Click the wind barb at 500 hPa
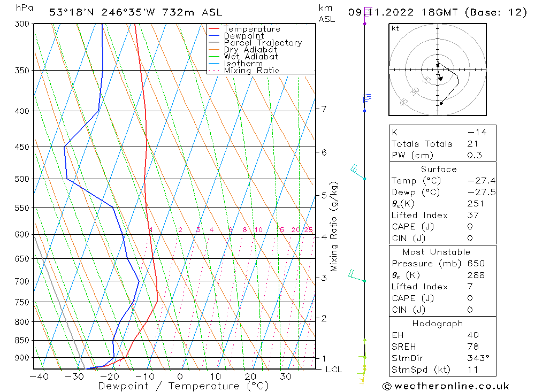This screenshot has width=535, height=392. pos(358,172)
